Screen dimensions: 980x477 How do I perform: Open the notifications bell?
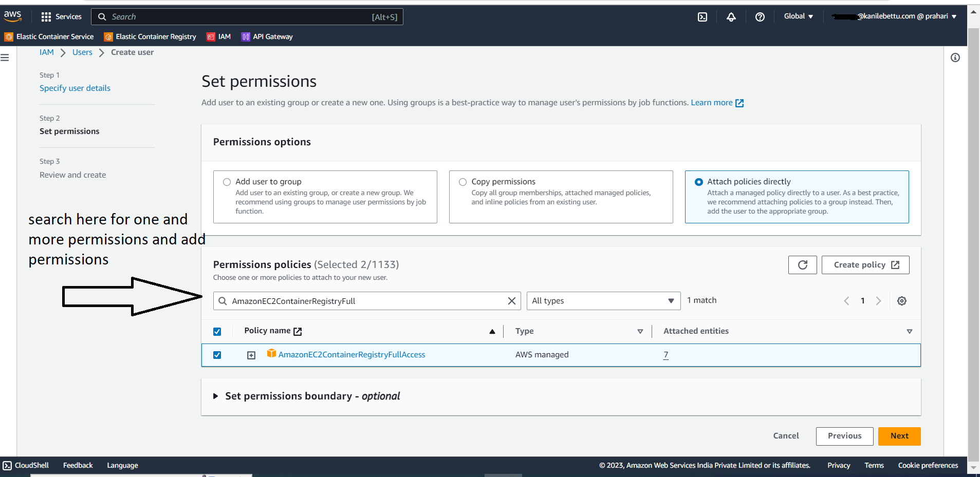[x=731, y=17]
